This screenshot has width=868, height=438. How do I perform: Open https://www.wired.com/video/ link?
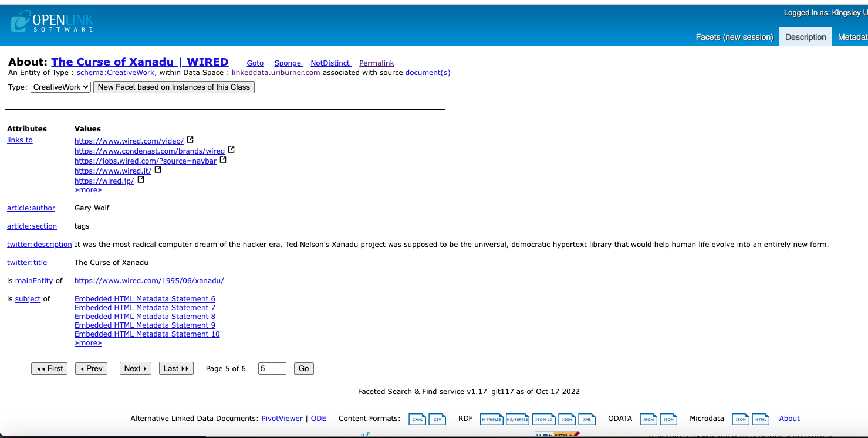click(129, 141)
